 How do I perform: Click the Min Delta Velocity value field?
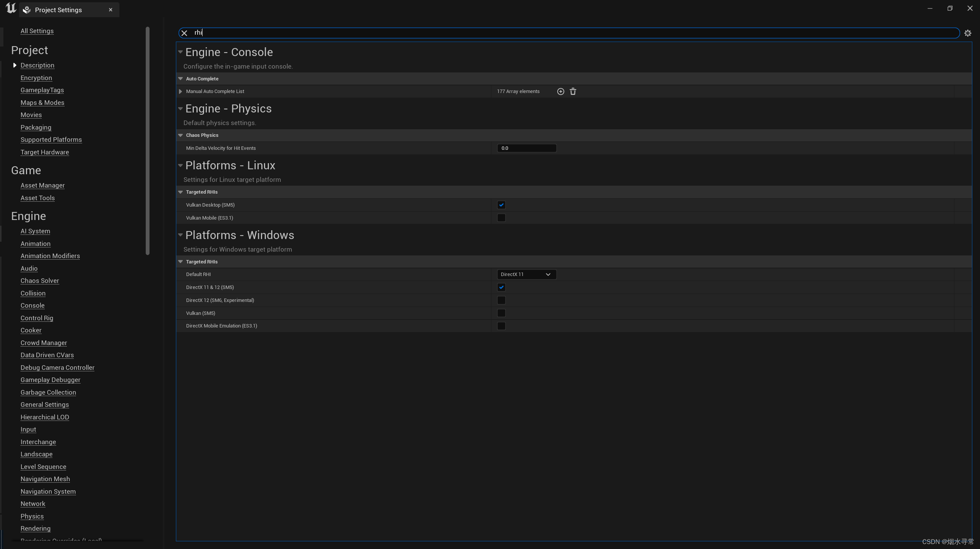coord(526,148)
